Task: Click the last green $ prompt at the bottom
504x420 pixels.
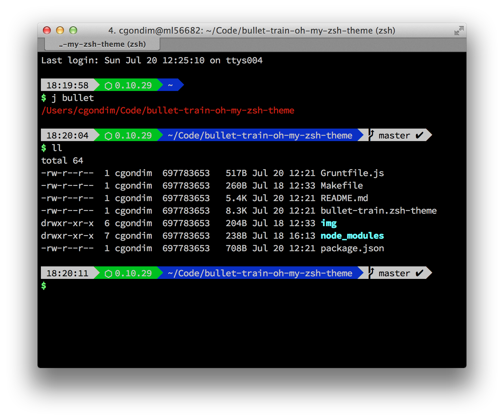Action: (x=44, y=285)
